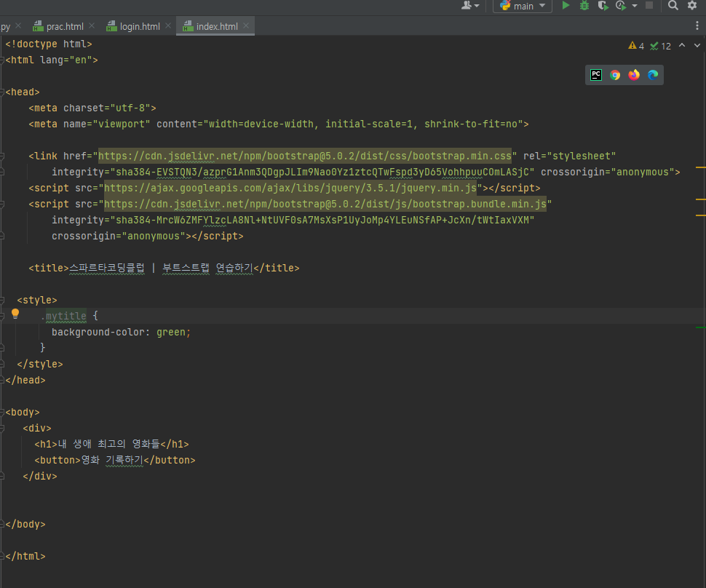Open Search Everywhere magnifier
Viewport: 706px width, 588px height.
(673, 5)
